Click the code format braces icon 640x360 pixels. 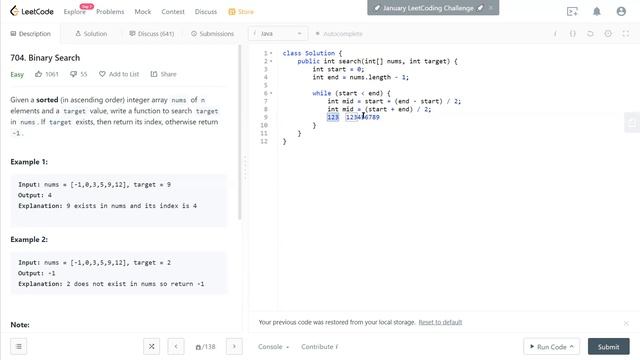573,34
